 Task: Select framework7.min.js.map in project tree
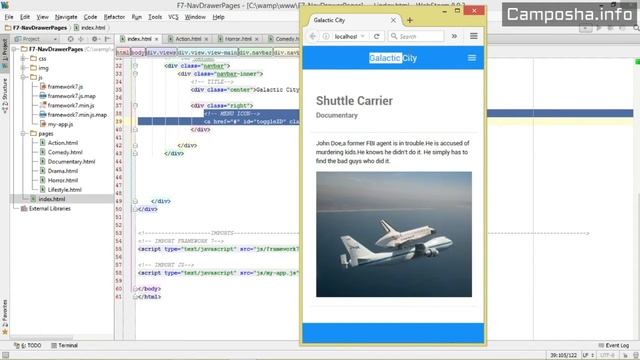coord(77,115)
